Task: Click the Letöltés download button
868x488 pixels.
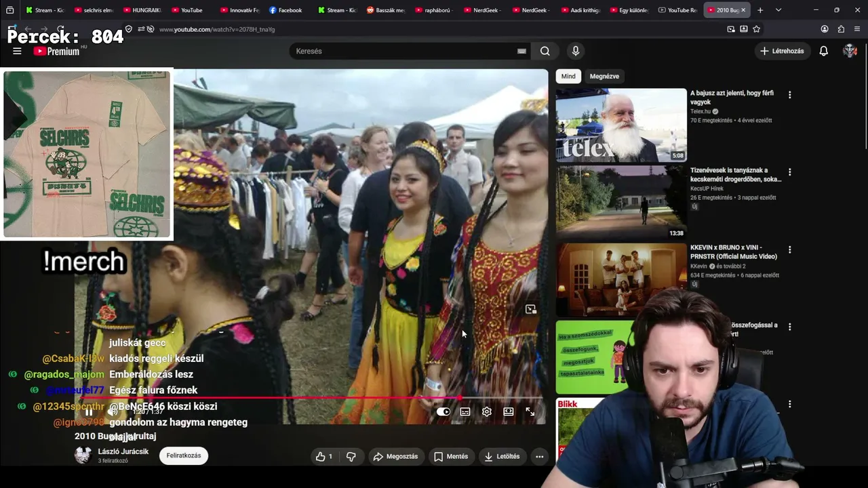Action: (x=502, y=456)
